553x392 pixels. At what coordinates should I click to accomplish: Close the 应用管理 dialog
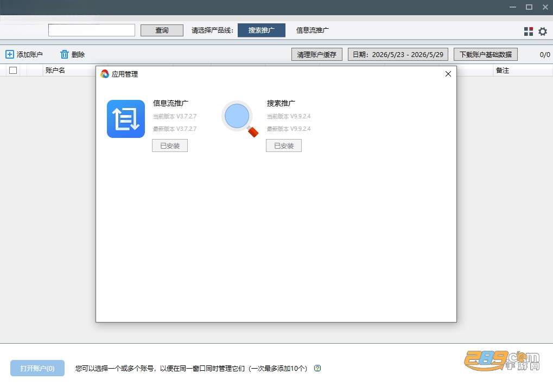click(x=448, y=74)
